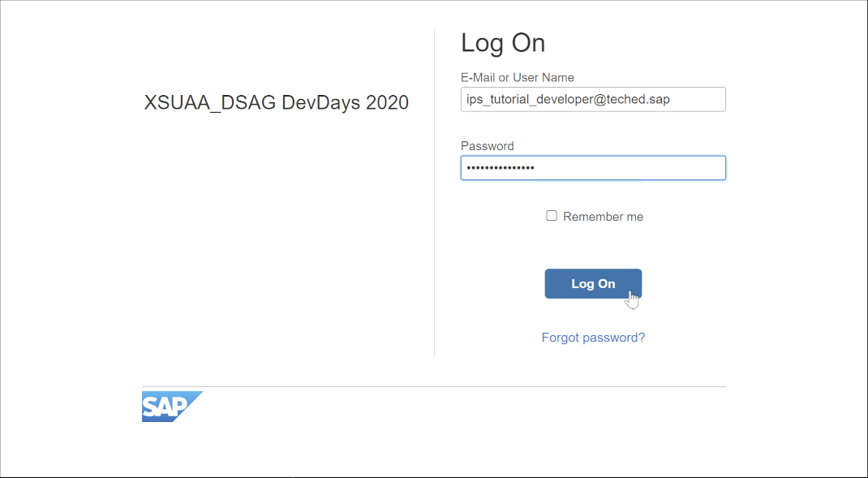The image size is (868, 478).
Task: Click the Log On heading text
Action: [503, 43]
